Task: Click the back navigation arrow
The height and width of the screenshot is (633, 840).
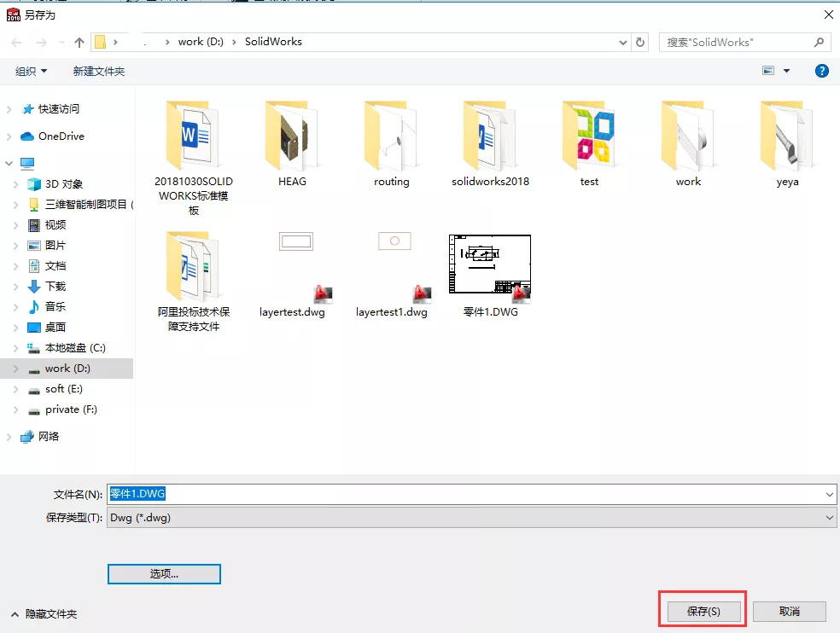Action: pyautogui.click(x=15, y=41)
